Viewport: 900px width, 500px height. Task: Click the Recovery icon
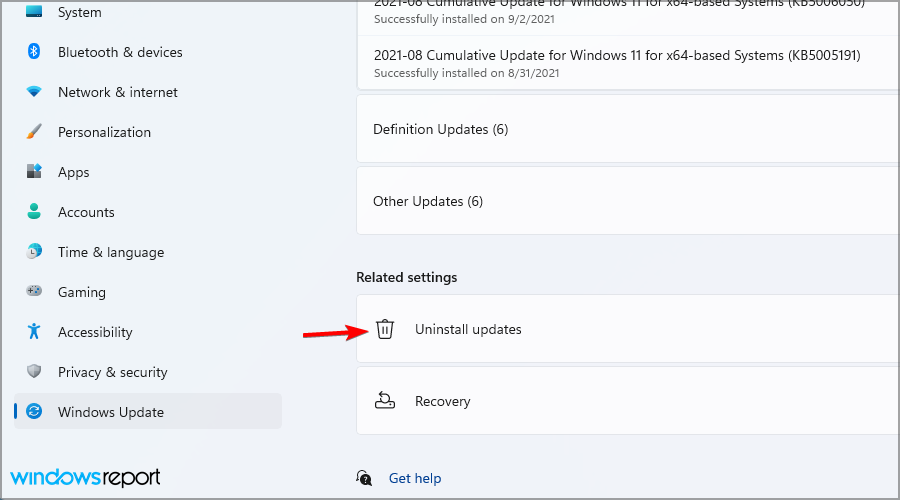385,401
